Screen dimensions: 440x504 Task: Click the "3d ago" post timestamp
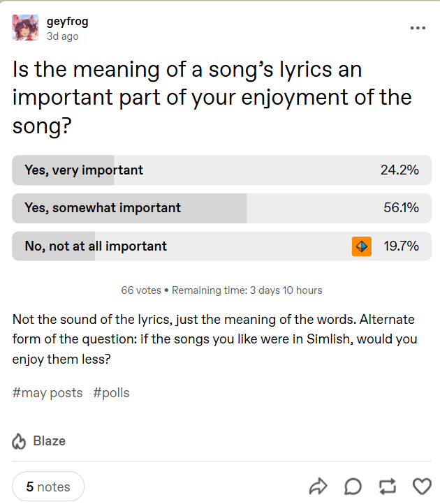[62, 36]
